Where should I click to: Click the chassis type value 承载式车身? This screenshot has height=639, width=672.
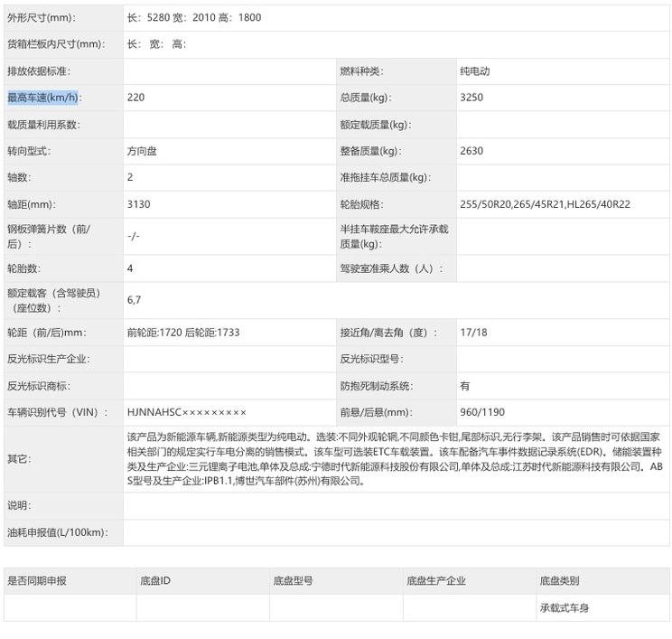coord(564,608)
